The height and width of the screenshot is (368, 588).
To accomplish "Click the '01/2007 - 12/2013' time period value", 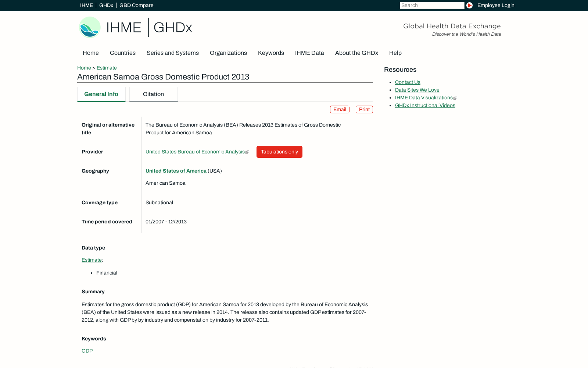I will point(166,222).
